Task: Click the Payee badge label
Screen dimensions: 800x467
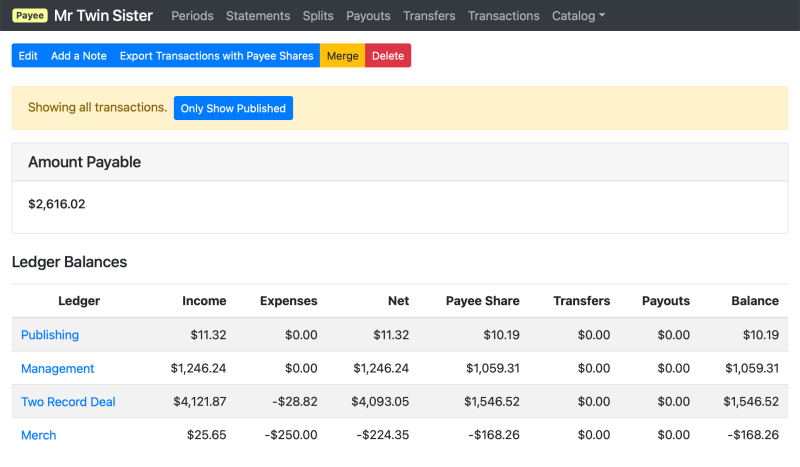Action: tap(30, 16)
